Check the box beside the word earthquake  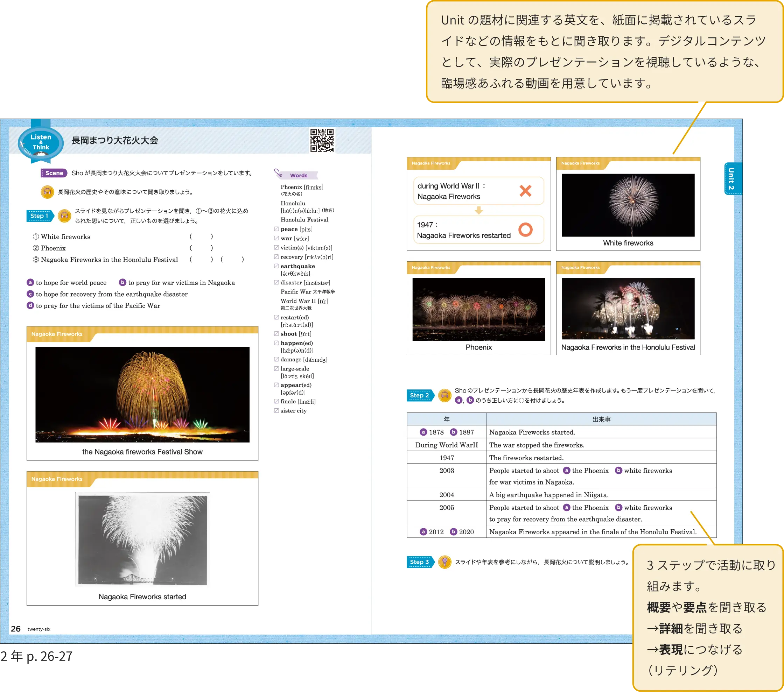[x=276, y=266]
